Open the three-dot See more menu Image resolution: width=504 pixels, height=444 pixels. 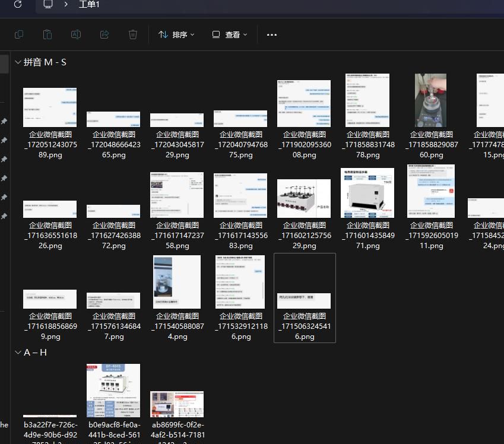tap(272, 34)
